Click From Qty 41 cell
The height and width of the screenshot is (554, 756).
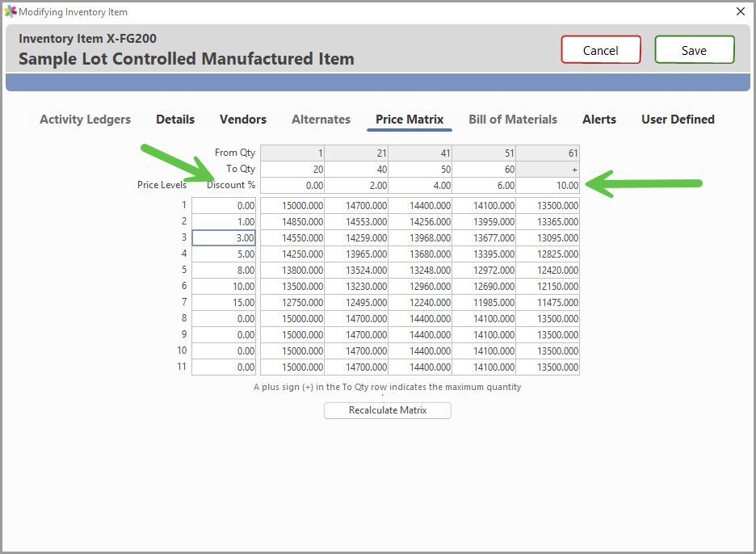point(420,153)
